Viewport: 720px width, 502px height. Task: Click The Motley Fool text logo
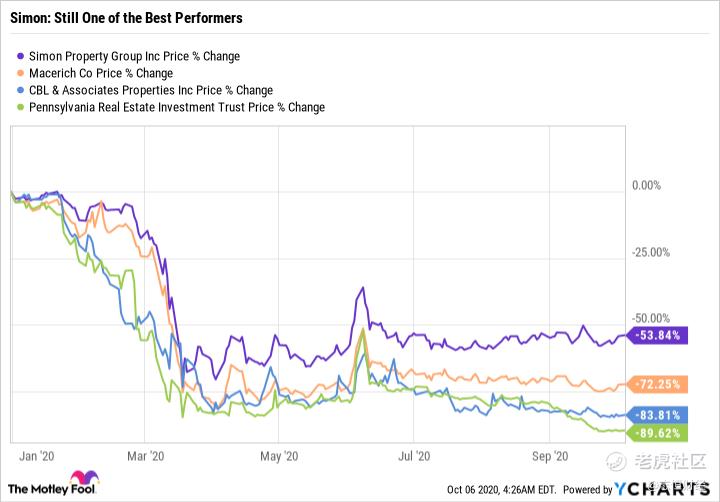pyautogui.click(x=46, y=490)
